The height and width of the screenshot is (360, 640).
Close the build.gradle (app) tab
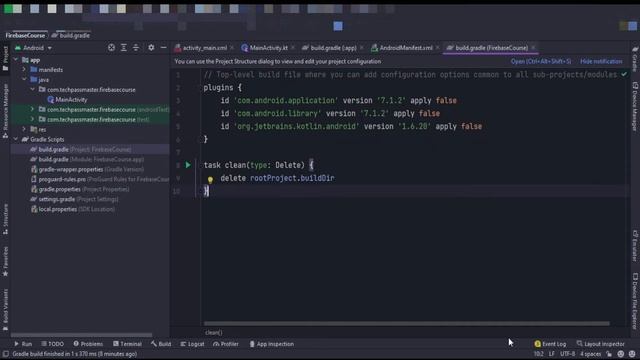(362, 48)
